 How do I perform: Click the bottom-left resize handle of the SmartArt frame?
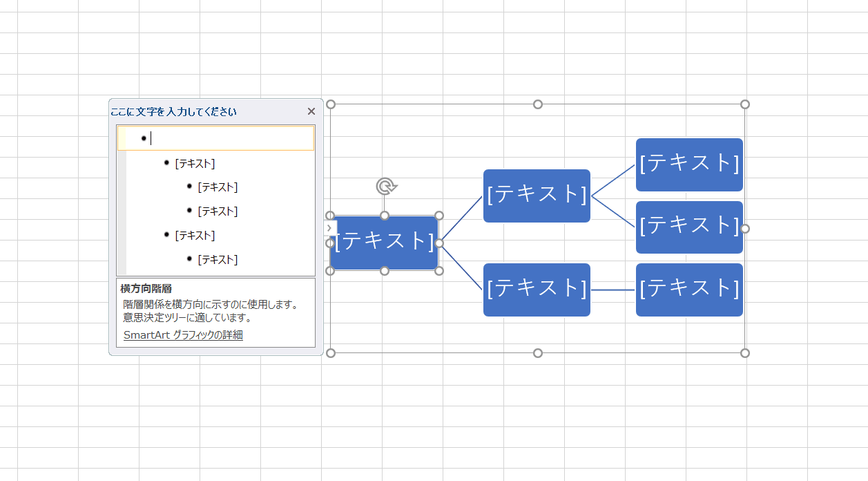pos(331,353)
